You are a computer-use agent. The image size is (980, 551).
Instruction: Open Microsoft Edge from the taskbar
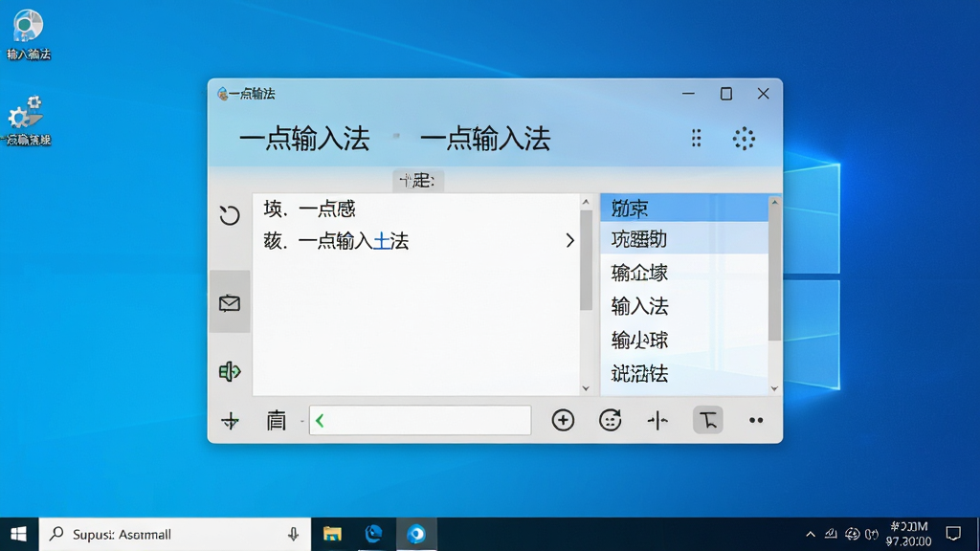[374, 534]
